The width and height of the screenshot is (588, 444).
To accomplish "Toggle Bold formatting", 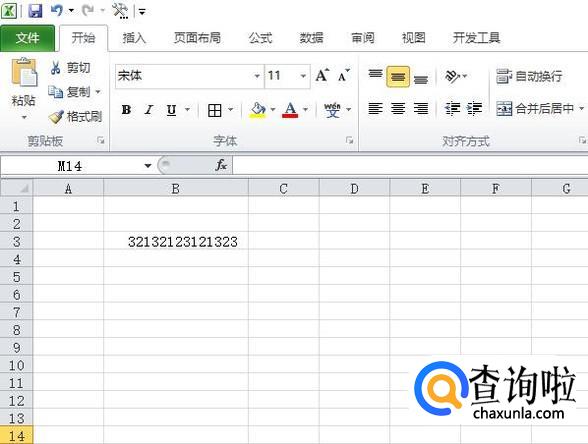I will tap(126, 110).
